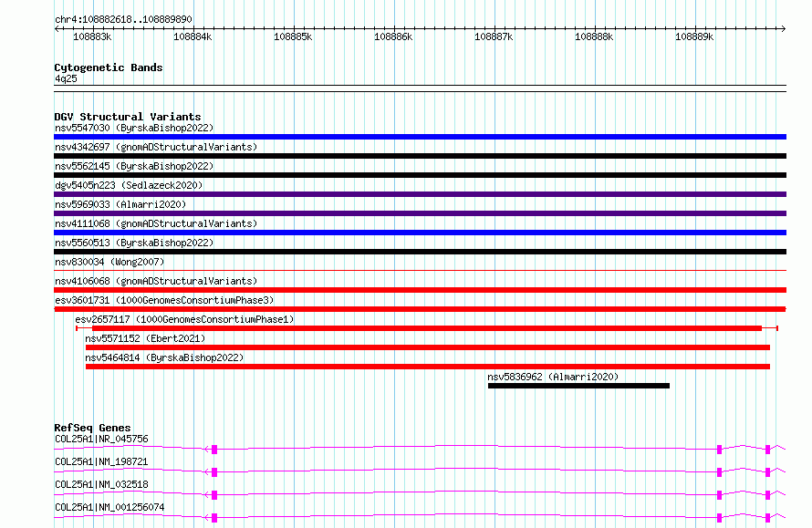Click the left exon box of NM_001256074
This screenshot has height=528, width=812.
pos(214,518)
